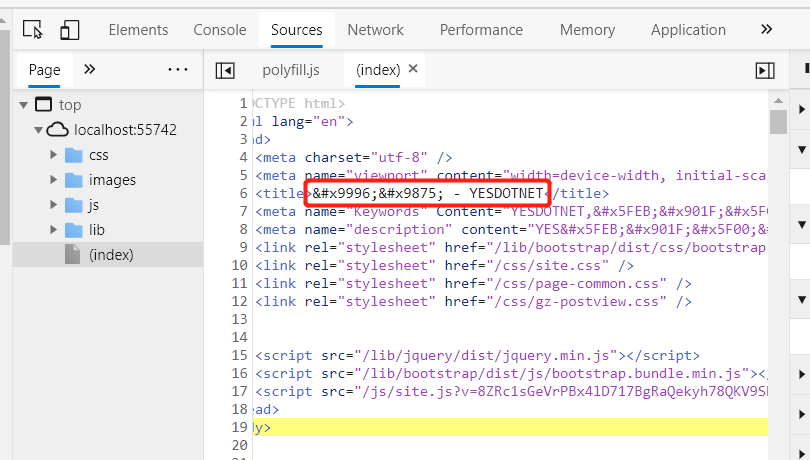Click the images folder icon
Screen dimensions: 810x460
pos(73,180)
